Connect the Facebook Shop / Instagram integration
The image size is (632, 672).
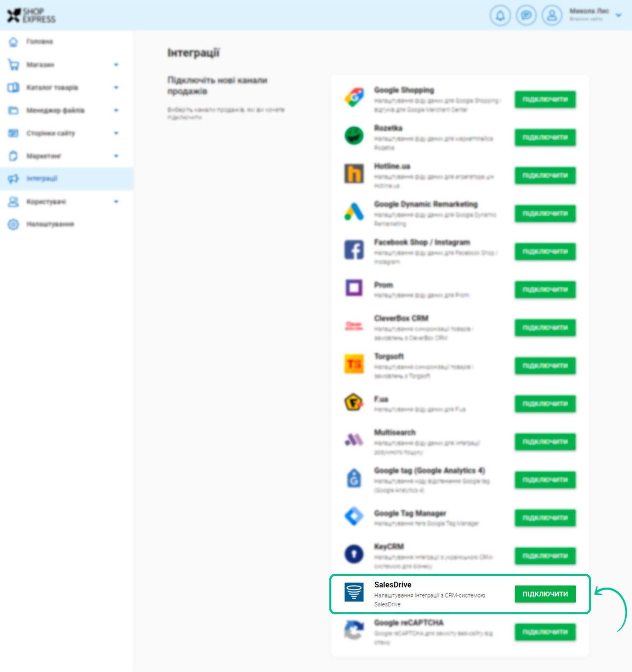coord(545,252)
